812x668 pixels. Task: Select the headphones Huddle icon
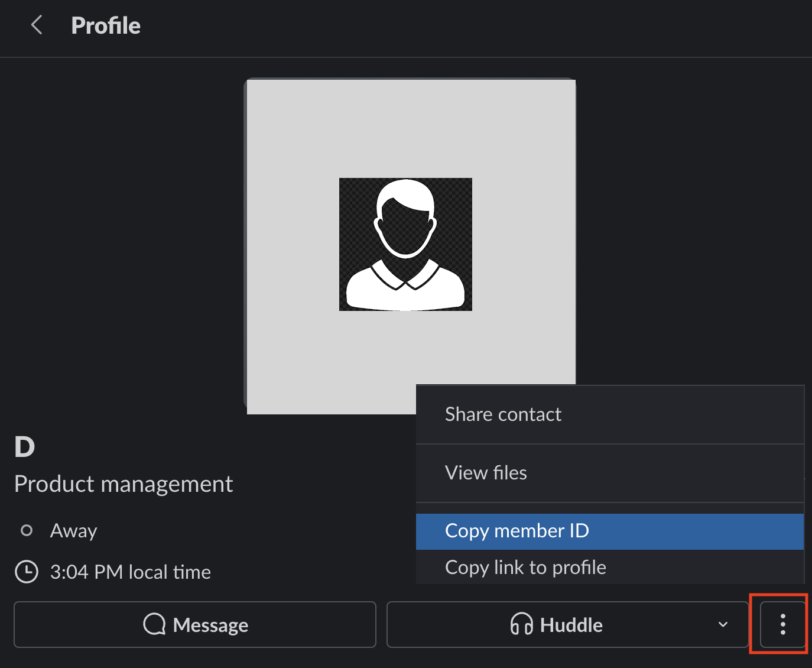(522, 624)
